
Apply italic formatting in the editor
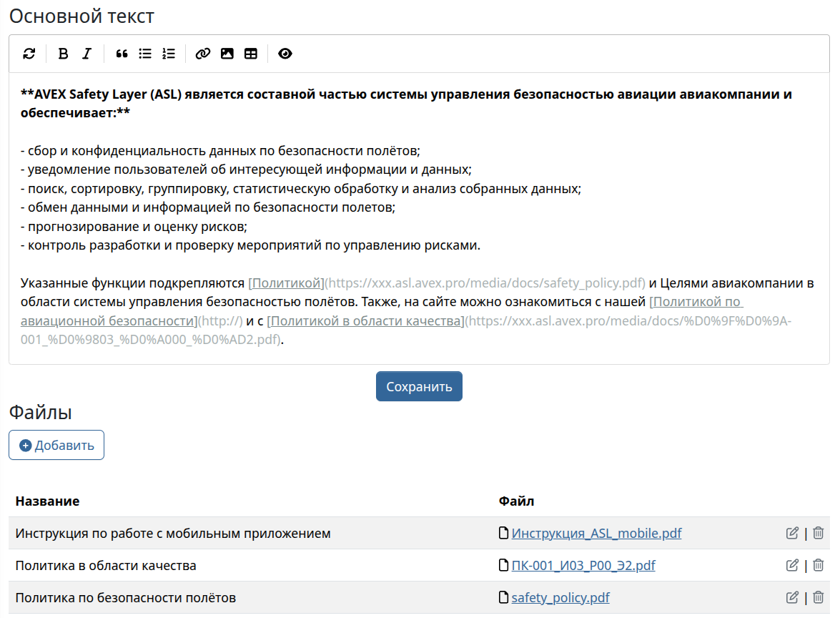(x=87, y=54)
